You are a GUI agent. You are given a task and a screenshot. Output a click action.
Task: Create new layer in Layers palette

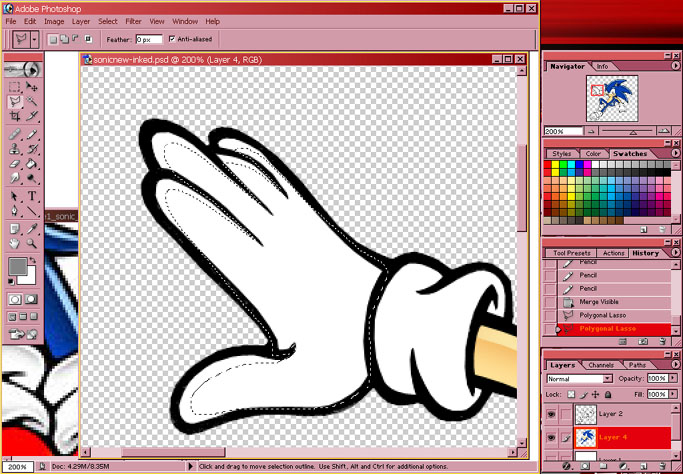pyautogui.click(x=644, y=467)
